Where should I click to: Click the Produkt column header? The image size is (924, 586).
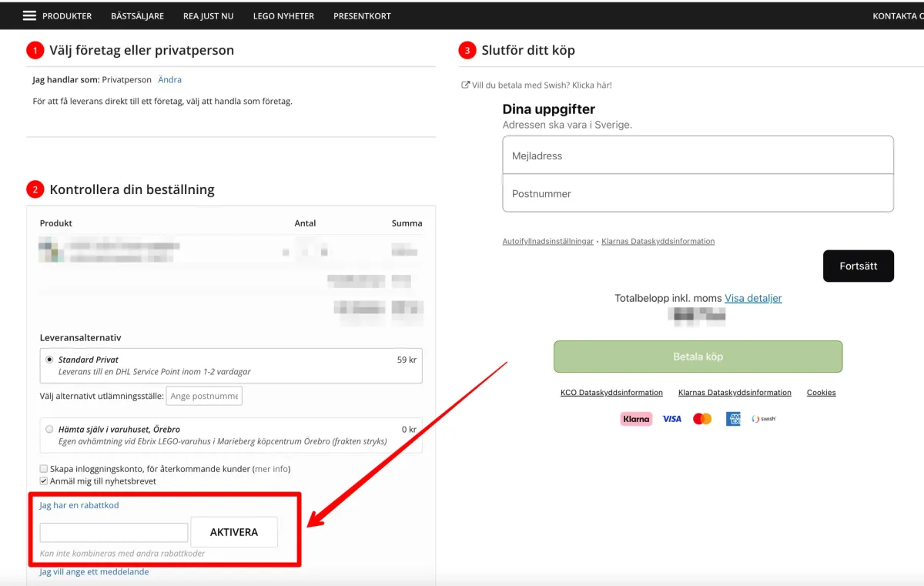[56, 223]
